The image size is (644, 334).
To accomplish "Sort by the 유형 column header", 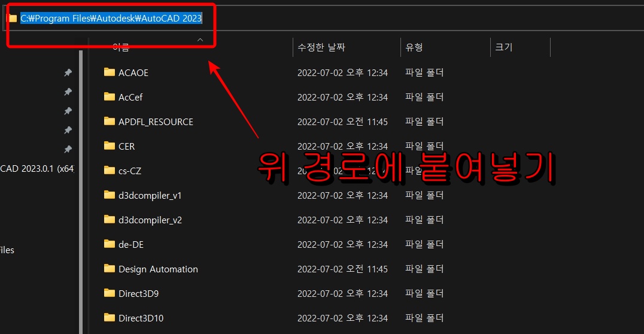I will pos(414,47).
